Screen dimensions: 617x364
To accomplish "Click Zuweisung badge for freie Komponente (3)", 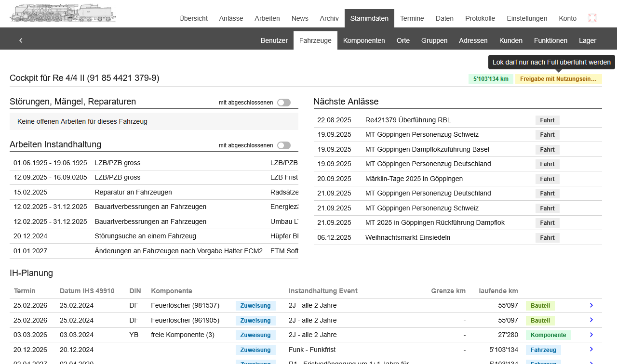I will [255, 335].
